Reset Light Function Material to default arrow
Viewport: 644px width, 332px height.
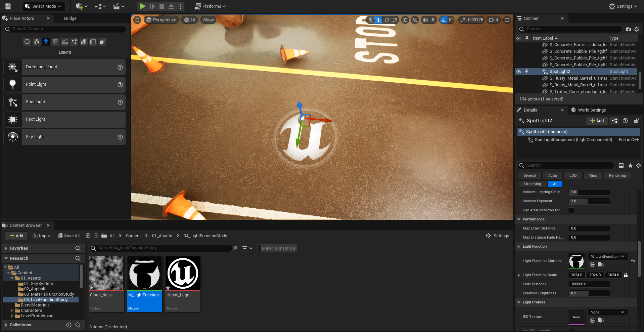(x=633, y=261)
